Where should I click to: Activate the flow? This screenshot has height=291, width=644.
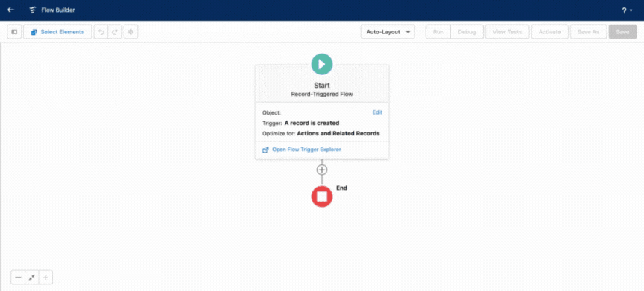550,32
